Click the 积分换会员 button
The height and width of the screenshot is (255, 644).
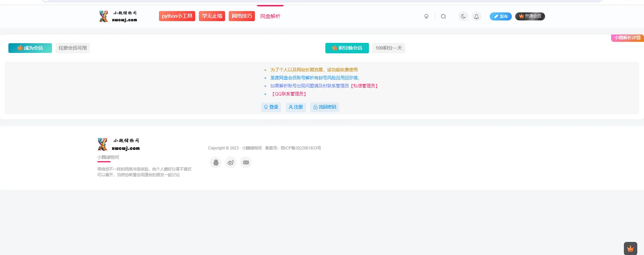pyautogui.click(x=347, y=48)
